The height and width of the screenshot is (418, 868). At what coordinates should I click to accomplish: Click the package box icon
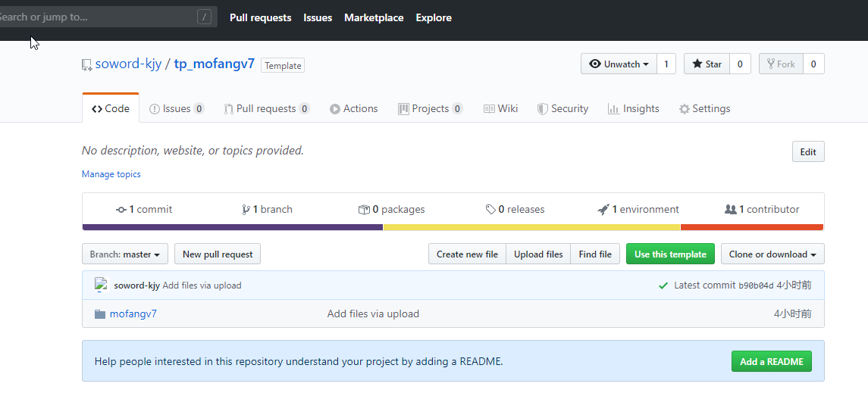coord(364,210)
